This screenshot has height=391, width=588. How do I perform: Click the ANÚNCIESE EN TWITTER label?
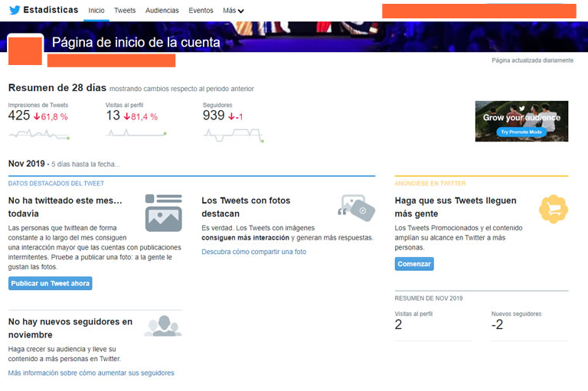coord(430,184)
